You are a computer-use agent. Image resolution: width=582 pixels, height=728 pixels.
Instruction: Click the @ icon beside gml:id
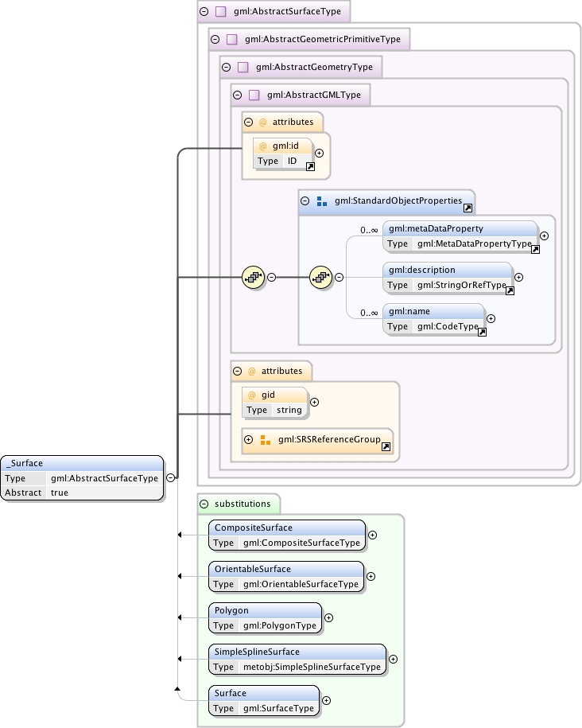[263, 146]
